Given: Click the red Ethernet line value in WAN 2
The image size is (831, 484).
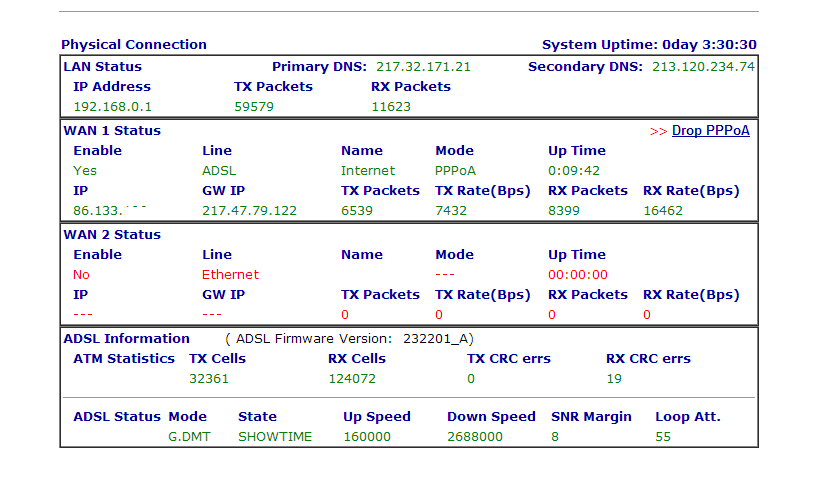Looking at the screenshot, I should click(230, 275).
